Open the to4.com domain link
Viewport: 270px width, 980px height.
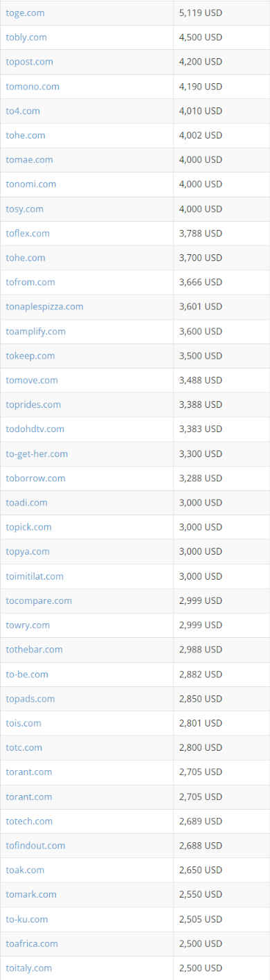(23, 111)
